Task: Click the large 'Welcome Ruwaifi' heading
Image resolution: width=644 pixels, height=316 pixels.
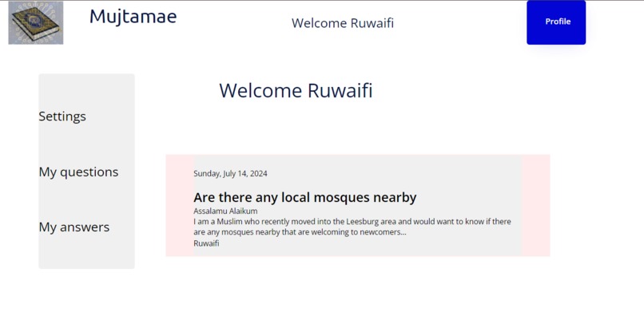Action: click(x=296, y=91)
